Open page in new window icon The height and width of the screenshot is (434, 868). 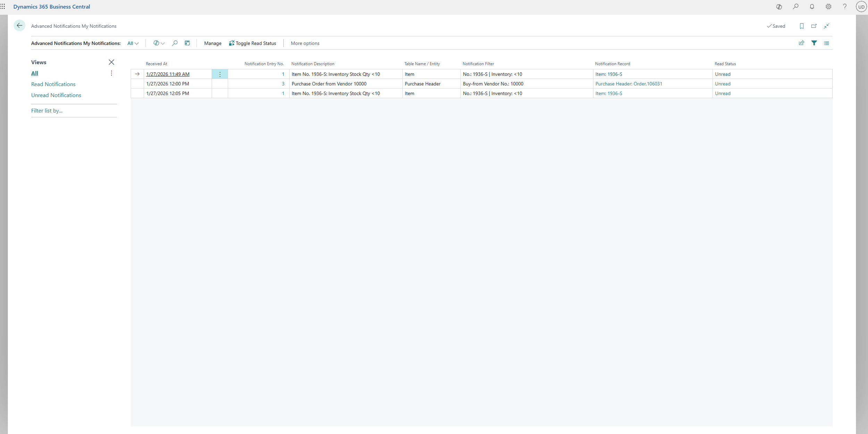click(x=814, y=26)
